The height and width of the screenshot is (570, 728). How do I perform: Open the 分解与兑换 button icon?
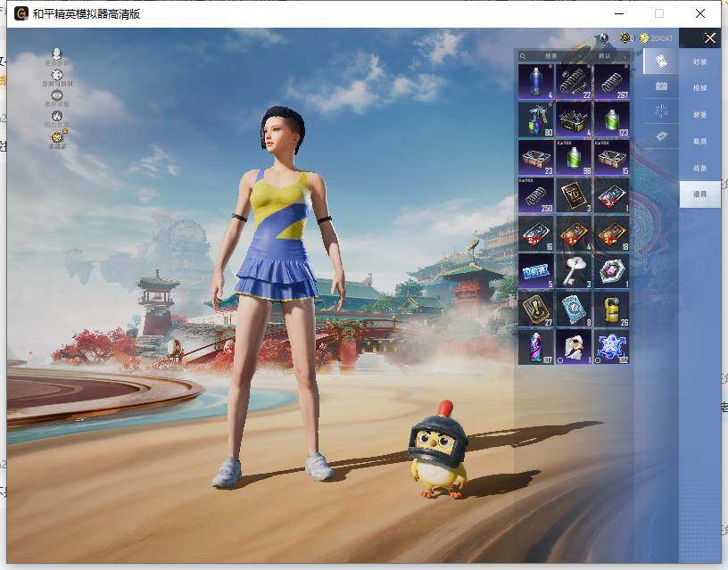tap(56, 75)
